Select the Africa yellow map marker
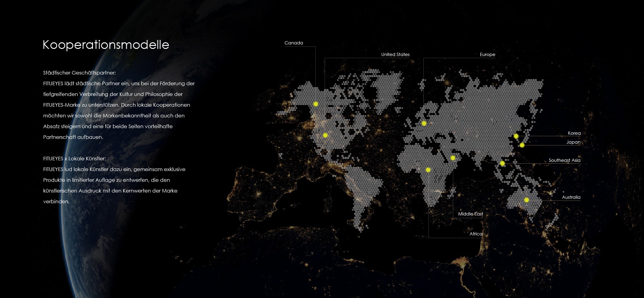Screen dimensions: 644x298 (428, 170)
